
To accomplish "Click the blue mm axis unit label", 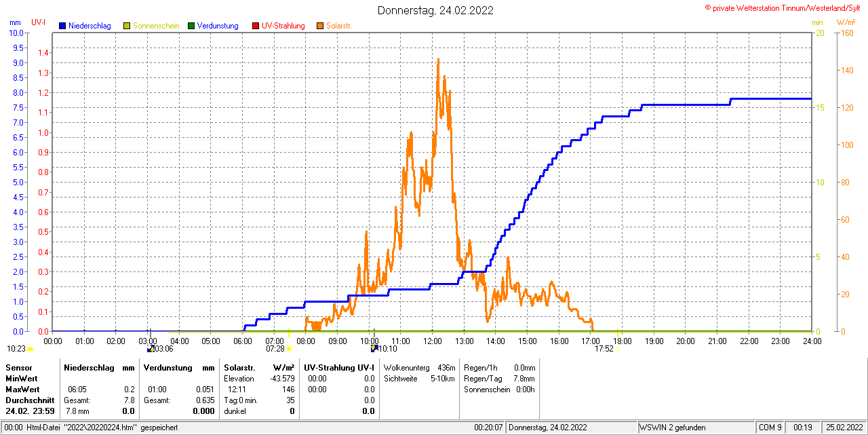I will [x=16, y=22].
